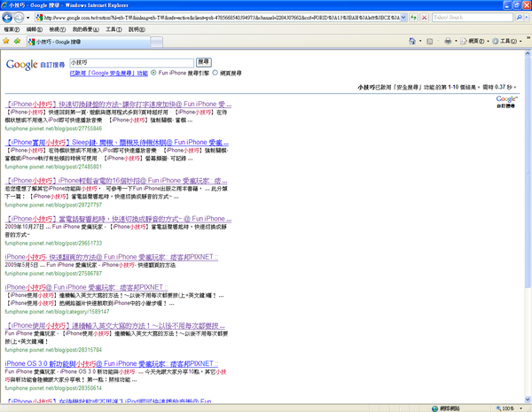
Task: Click URL text funiphone.pixnet.net/blog/post/27755846
Action: click(x=53, y=128)
